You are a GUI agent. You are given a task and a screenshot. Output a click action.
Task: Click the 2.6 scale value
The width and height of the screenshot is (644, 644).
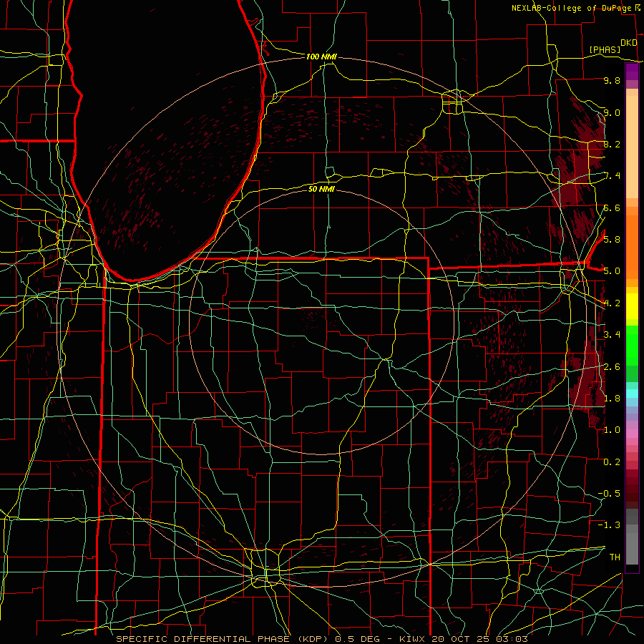[x=612, y=366]
